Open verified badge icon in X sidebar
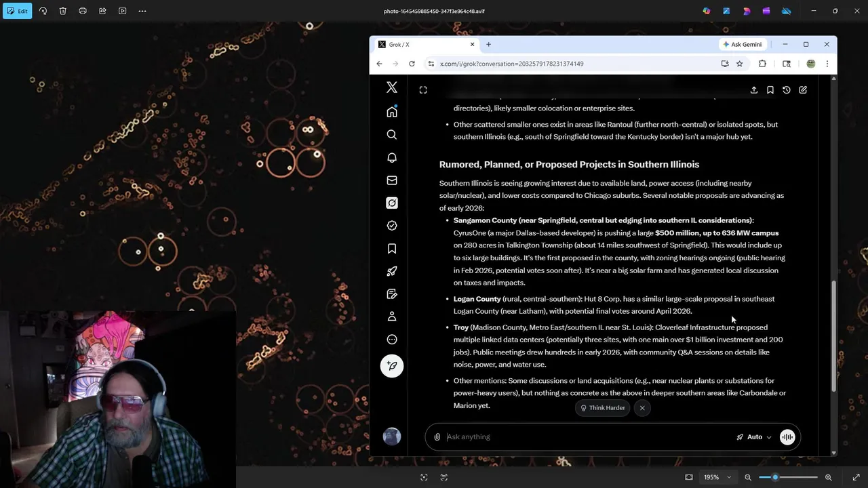Screen dimensions: 868x488 tap(392, 226)
